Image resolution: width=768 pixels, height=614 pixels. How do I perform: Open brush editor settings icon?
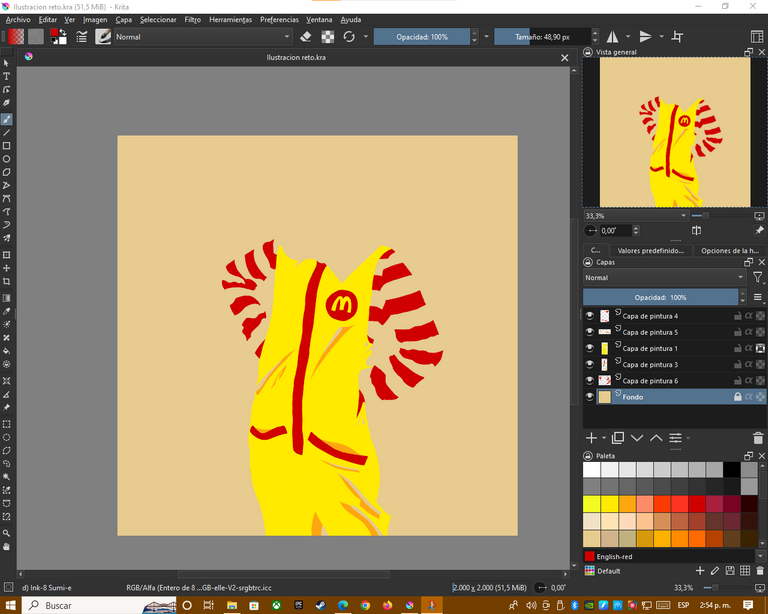pyautogui.click(x=82, y=37)
